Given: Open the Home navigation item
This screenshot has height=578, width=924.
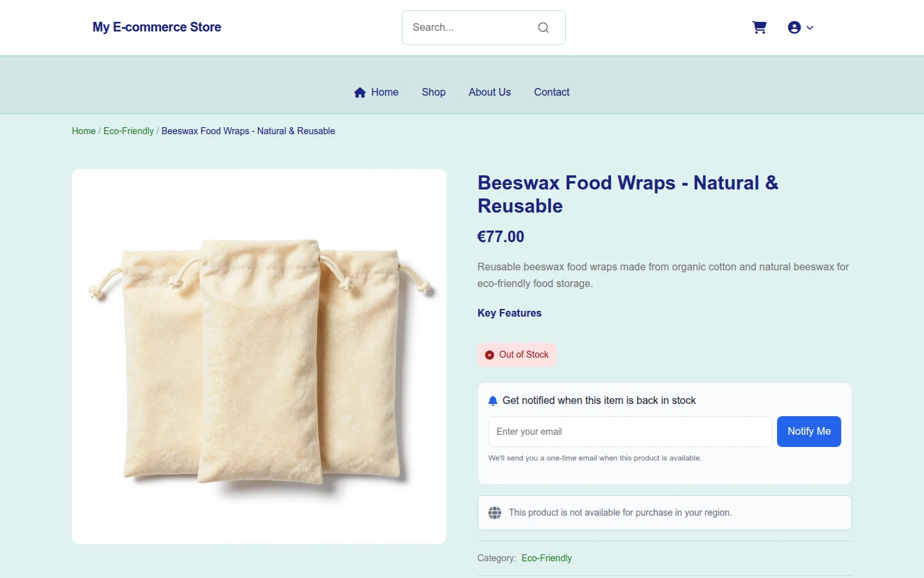Looking at the screenshot, I should point(376,92).
